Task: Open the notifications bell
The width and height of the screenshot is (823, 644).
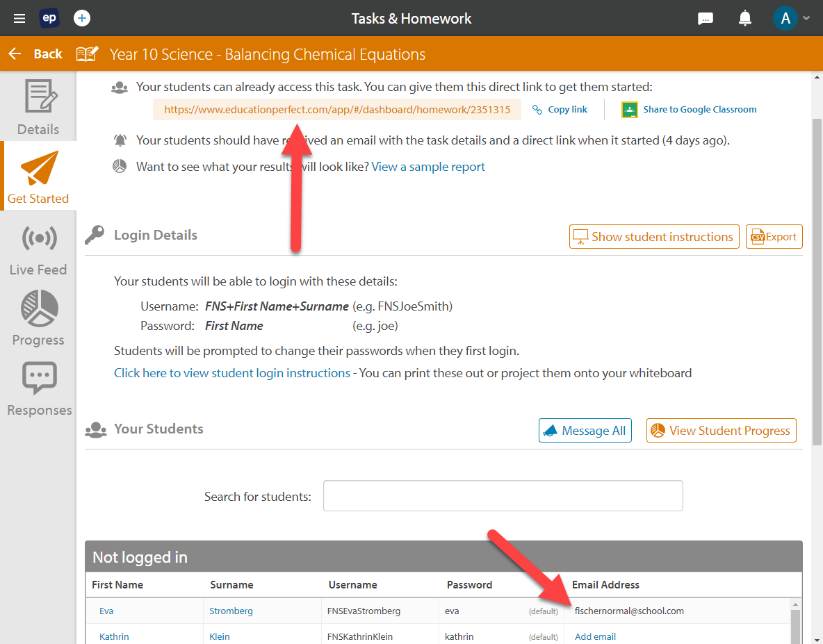Action: 744,18
